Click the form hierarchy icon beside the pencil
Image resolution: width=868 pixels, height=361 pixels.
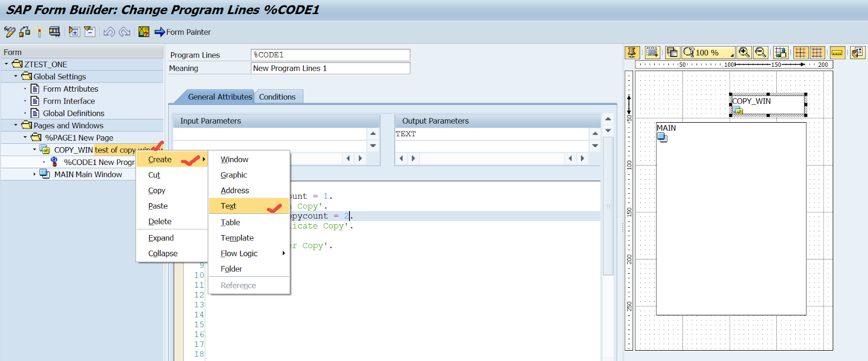coord(24,32)
